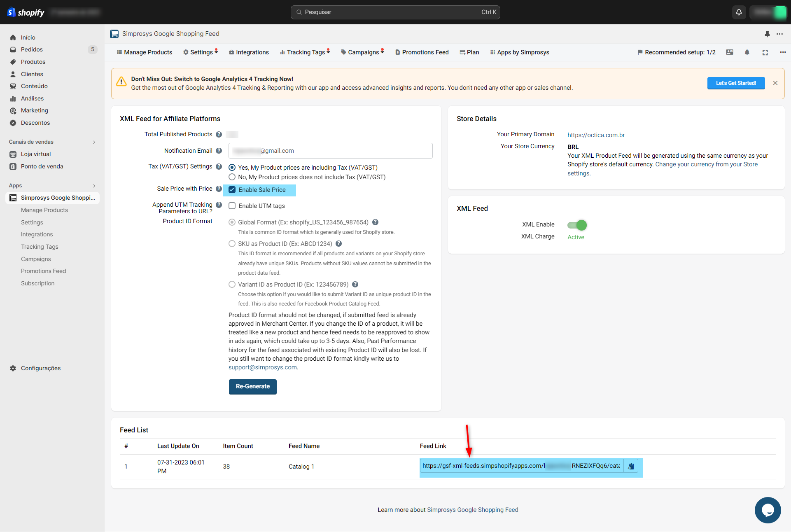Toggle the XML Enable switch
The width and height of the screenshot is (791, 532).
tap(577, 225)
